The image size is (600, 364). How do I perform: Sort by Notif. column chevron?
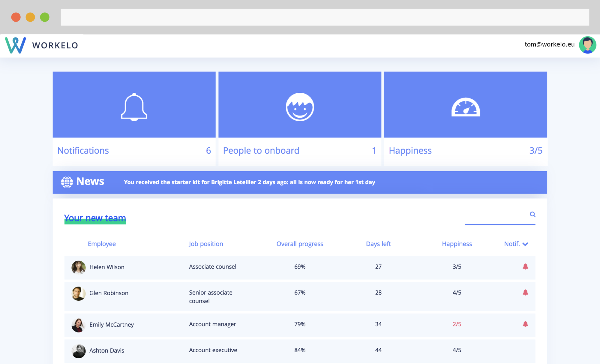(525, 244)
